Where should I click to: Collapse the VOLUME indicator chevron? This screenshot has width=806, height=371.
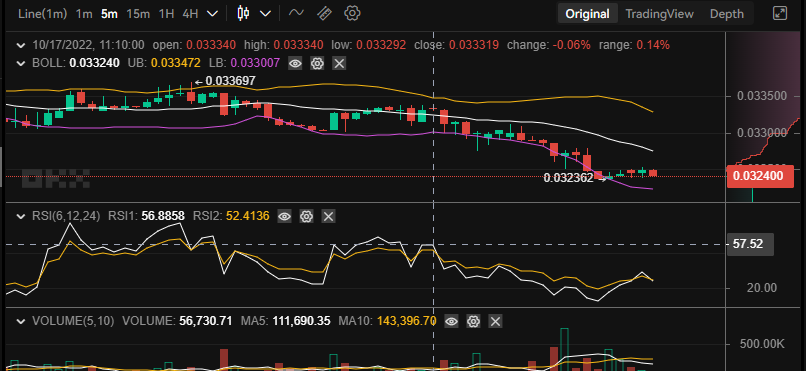[x=21, y=322]
